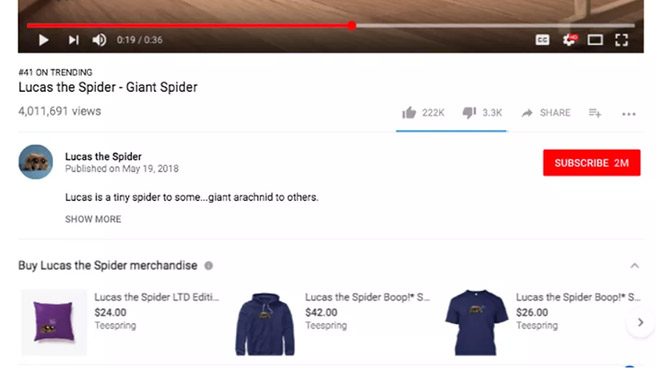Seek on the red video progress bar

point(331,26)
